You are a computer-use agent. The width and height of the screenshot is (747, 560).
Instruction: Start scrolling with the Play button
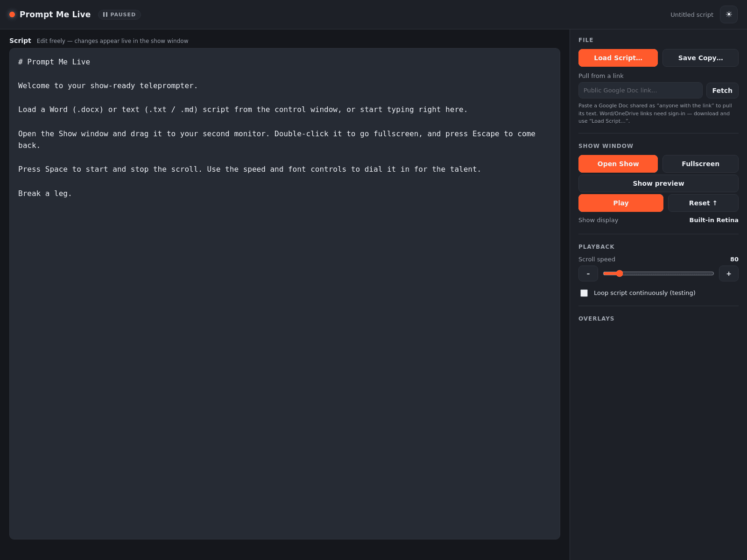(x=620, y=203)
